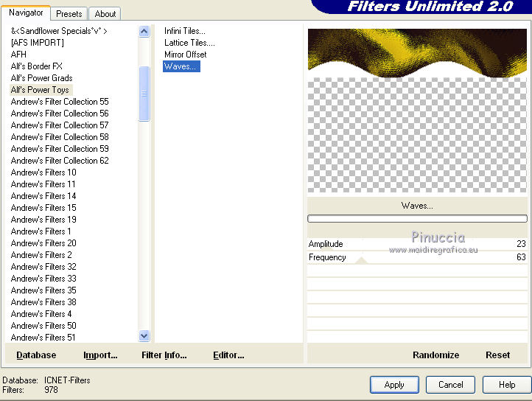Select AFH category
Screen dimensions: 532x401
click(18, 55)
